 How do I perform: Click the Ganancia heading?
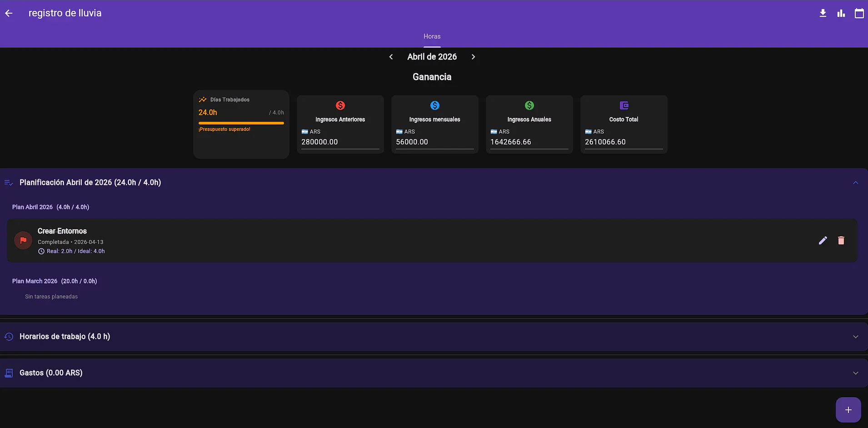[432, 77]
